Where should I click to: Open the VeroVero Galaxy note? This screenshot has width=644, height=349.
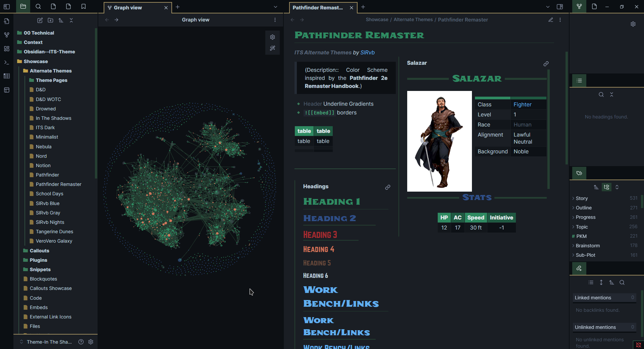(54, 241)
